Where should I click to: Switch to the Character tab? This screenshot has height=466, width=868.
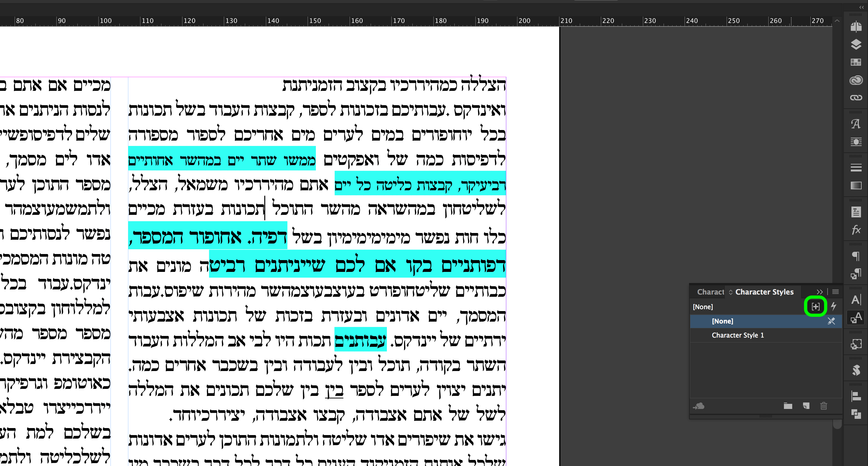point(711,292)
